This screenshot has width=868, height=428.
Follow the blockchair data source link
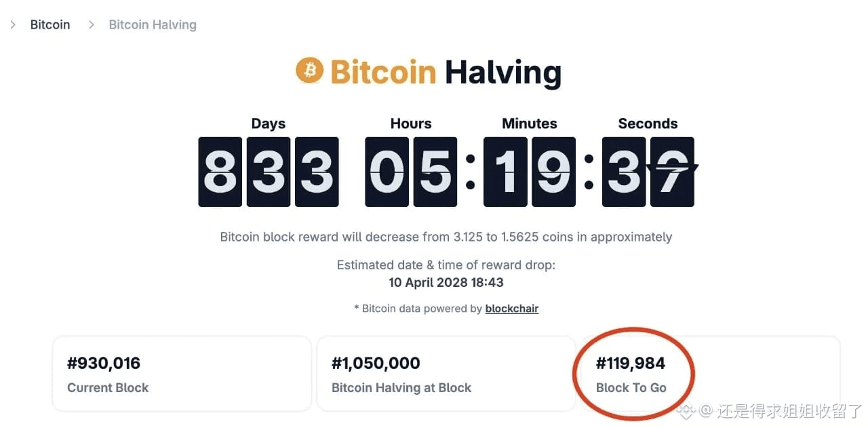[512, 309]
